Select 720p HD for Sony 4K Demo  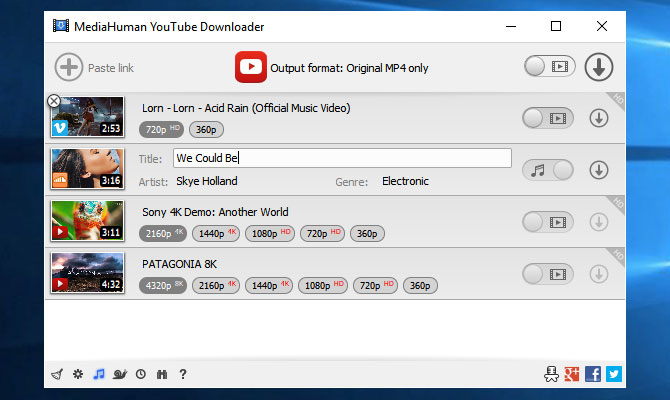coord(323,234)
